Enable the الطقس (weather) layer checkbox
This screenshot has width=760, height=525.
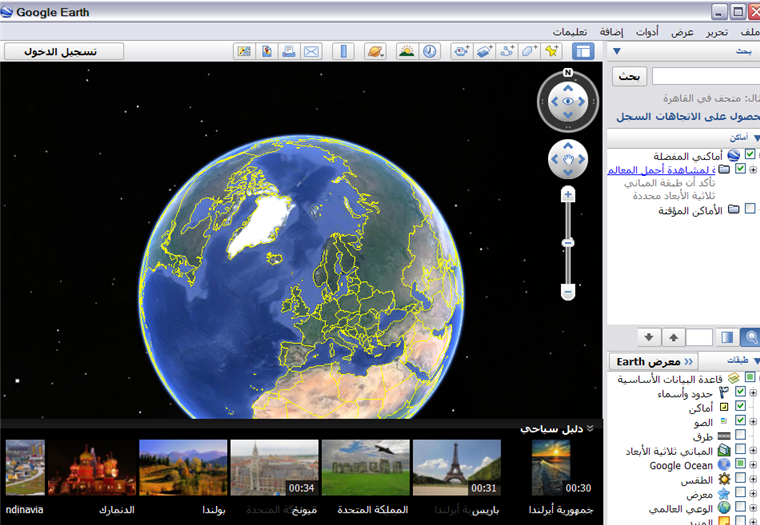pyautogui.click(x=740, y=479)
